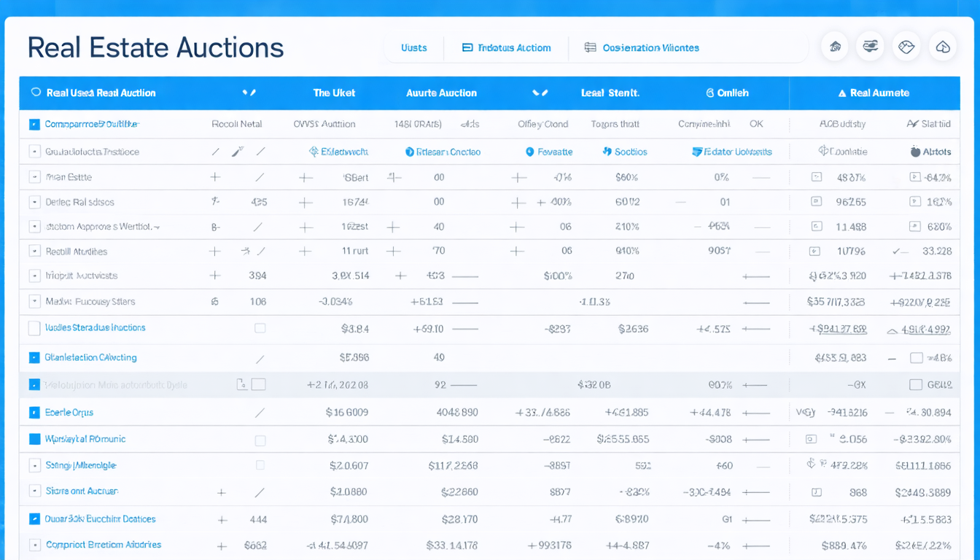Screen dimensions: 980x560
Task: Click the edit slash icon in Eoerle Orpus row
Action: tap(260, 413)
